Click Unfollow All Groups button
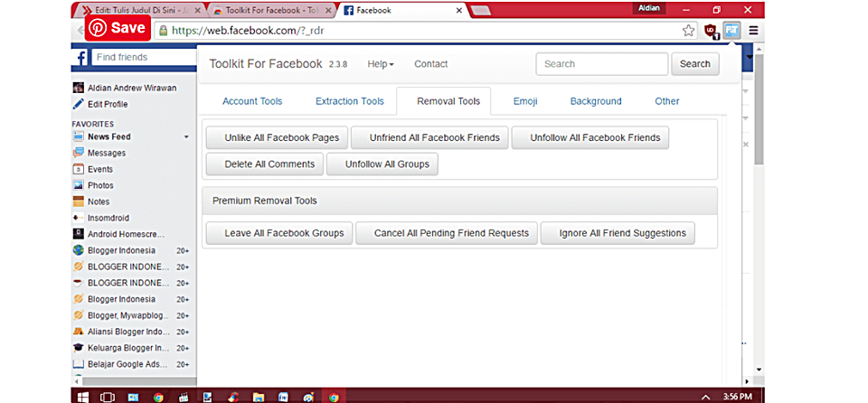 382,164
